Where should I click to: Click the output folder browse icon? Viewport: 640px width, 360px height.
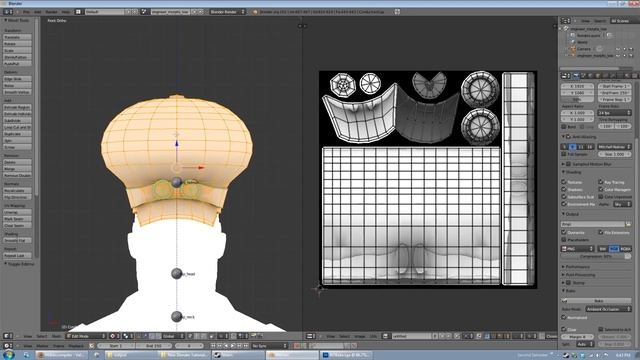tap(628, 224)
